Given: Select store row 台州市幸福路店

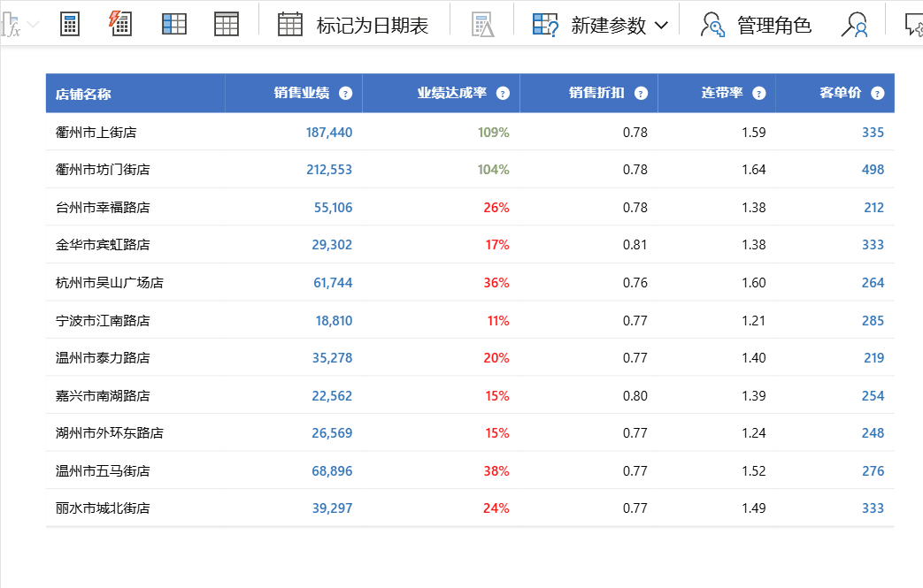Looking at the screenshot, I should click(470, 208).
